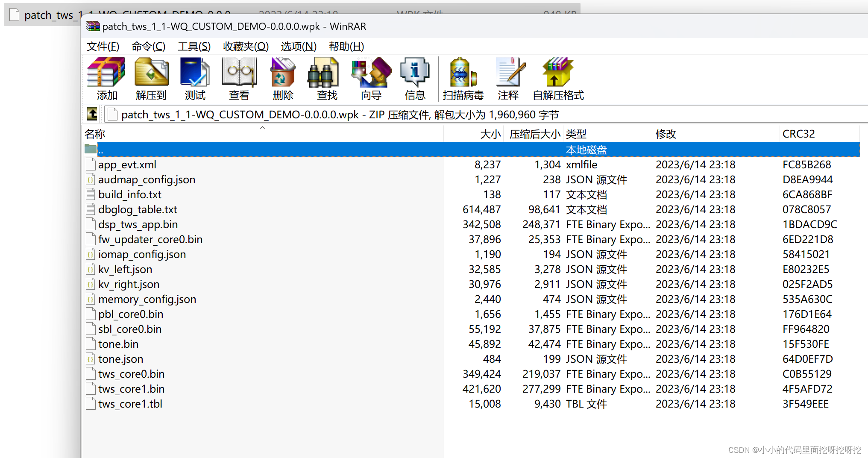Select memory_config.json file
This screenshot has width=868, height=458.
(147, 299)
